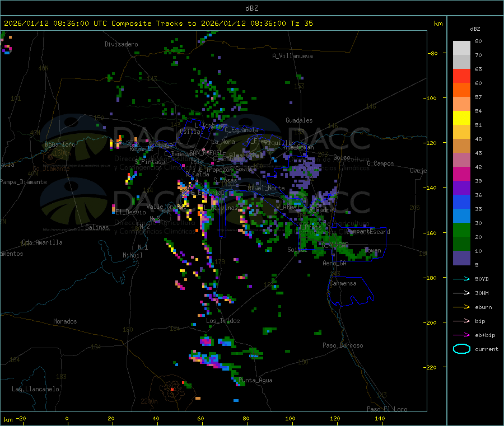Click the timestamp header text line

tap(158, 24)
